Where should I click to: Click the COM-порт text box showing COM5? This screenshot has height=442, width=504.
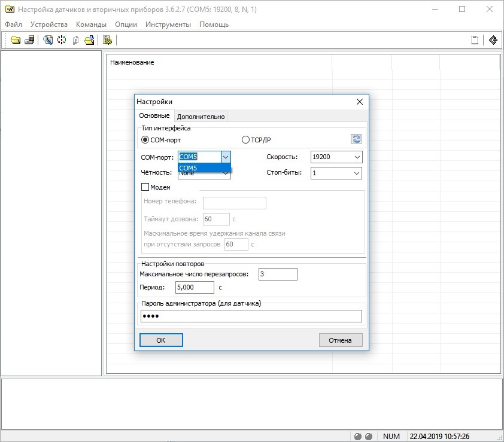click(199, 157)
